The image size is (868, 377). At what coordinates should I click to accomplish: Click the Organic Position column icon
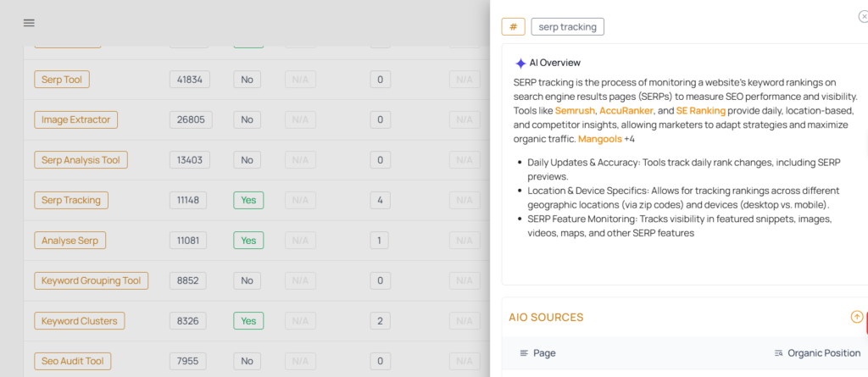(x=779, y=353)
